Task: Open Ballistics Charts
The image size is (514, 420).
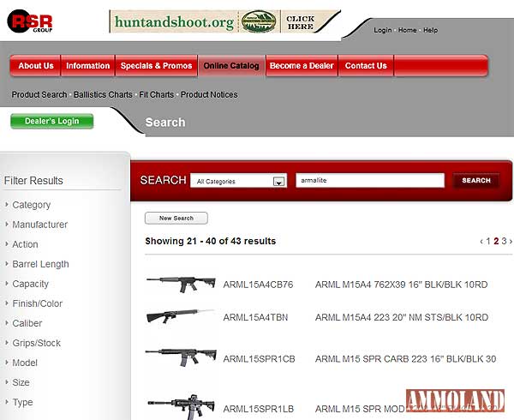Action: [x=103, y=94]
